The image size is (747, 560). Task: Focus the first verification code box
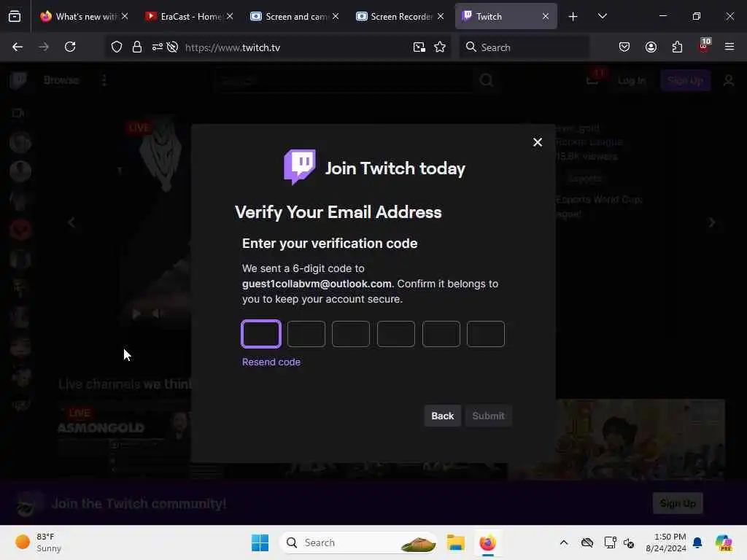pos(261,334)
